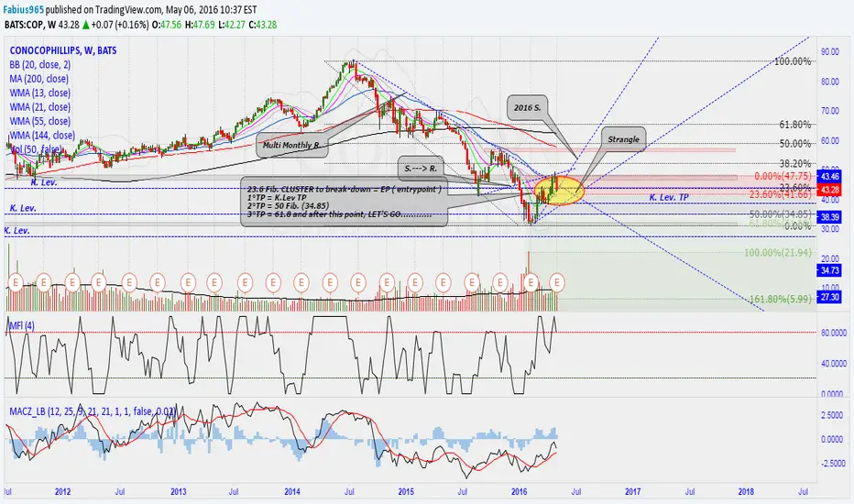Click the TradingView.com text in the header
This screenshot has height=504, width=854.
click(123, 10)
